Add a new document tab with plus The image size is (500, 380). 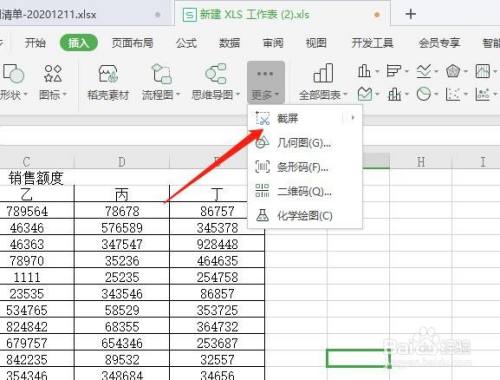coord(411,14)
